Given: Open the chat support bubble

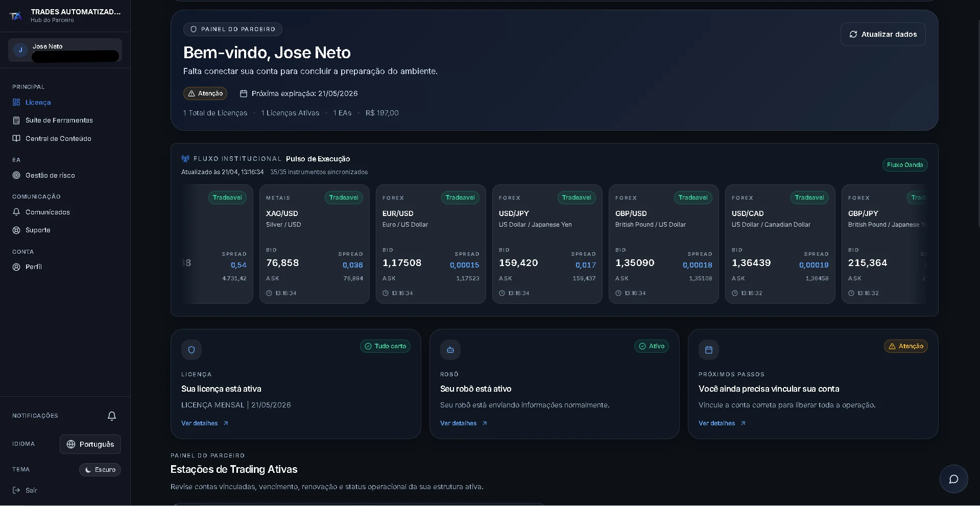Looking at the screenshot, I should click(953, 479).
